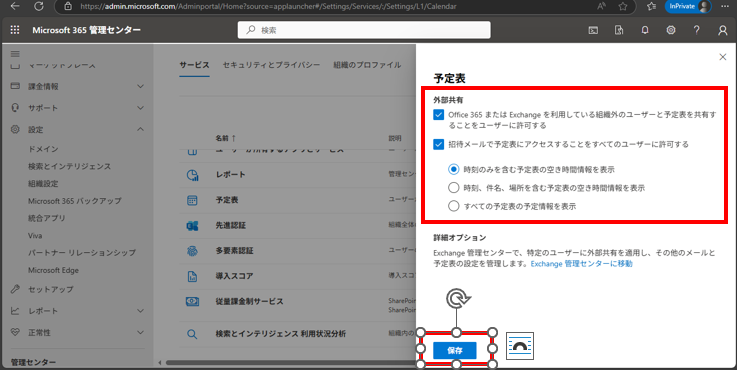Toggle the 招待メールで予定表にアクセス checkbox
This screenshot has width=737, height=370.
click(439, 144)
